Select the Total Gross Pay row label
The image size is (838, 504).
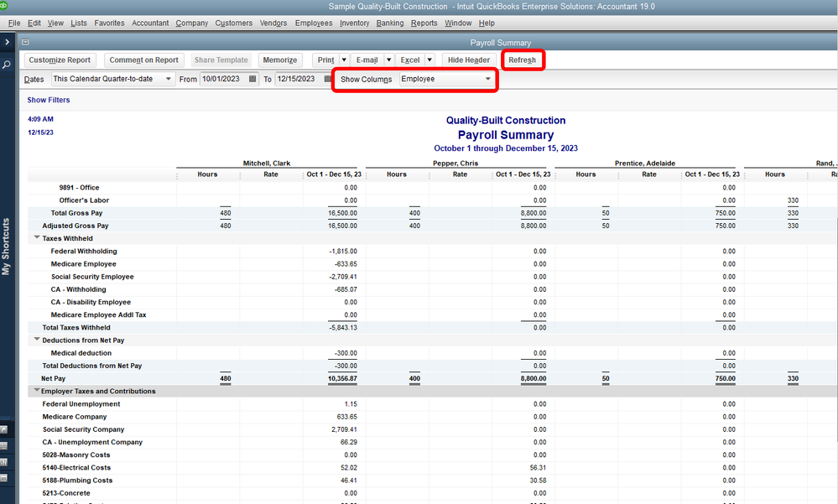(76, 213)
